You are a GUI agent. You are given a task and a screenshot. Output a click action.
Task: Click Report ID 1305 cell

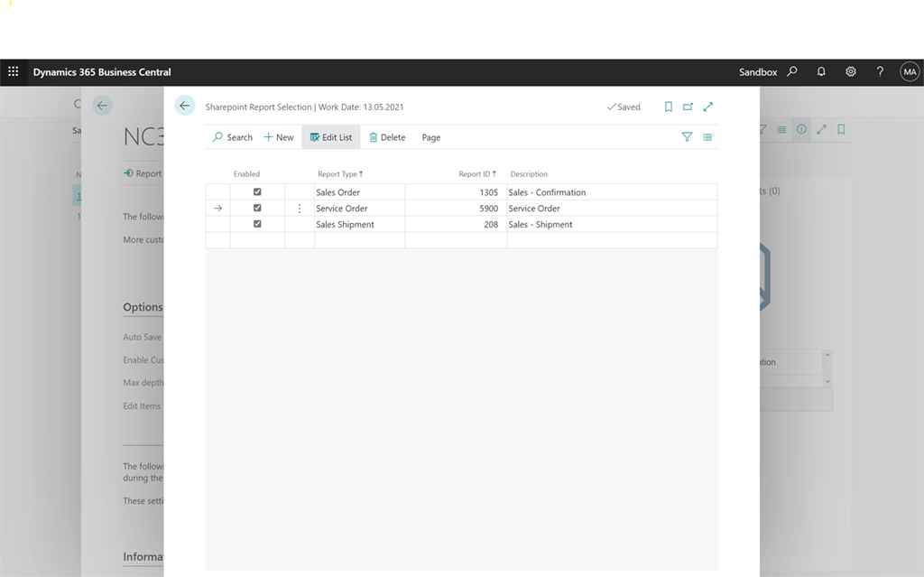[x=456, y=192]
